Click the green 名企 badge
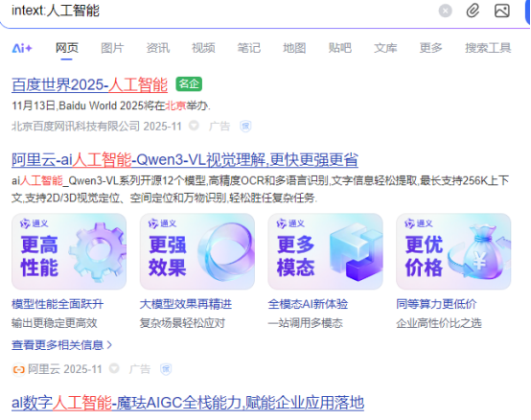 (x=189, y=84)
